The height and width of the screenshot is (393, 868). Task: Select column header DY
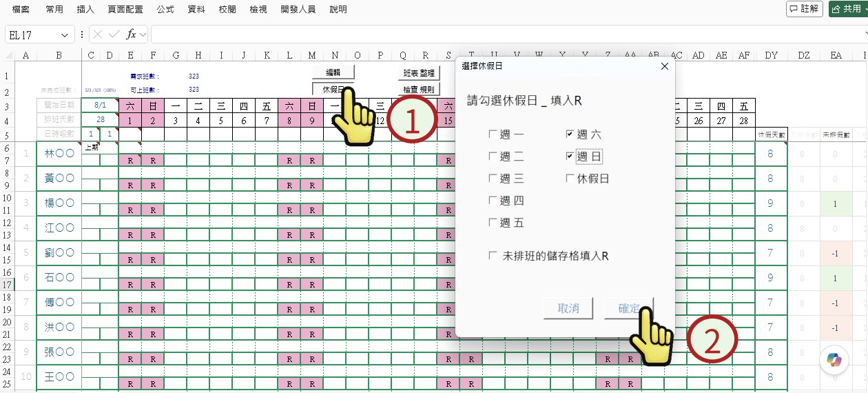point(771,56)
